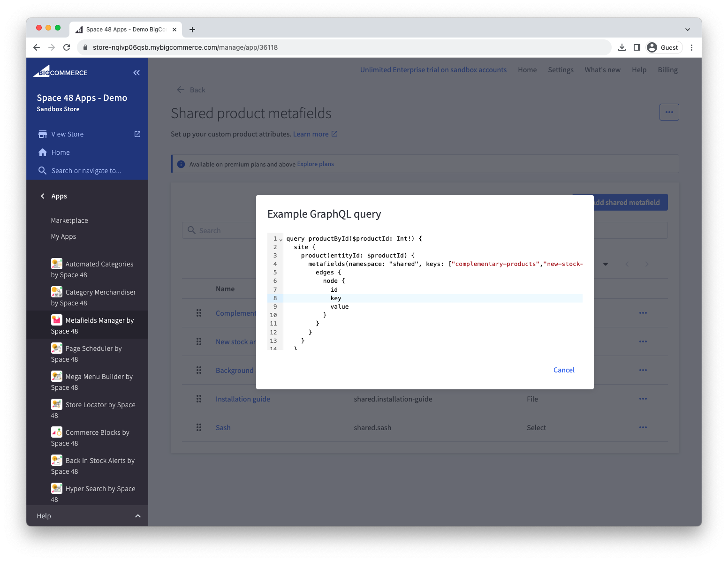Open Marketplace in the Apps menu
728x561 pixels.
[69, 220]
